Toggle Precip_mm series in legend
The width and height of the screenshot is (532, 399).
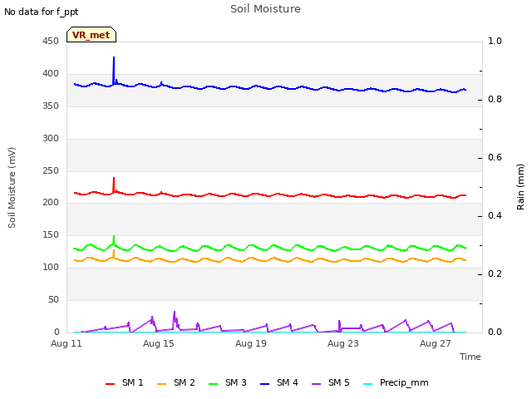[x=396, y=383]
